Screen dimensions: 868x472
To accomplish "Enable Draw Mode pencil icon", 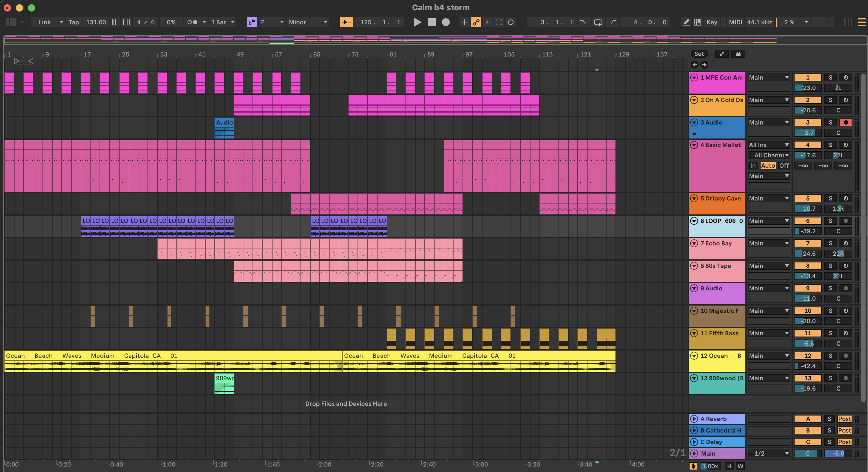I will coord(686,22).
